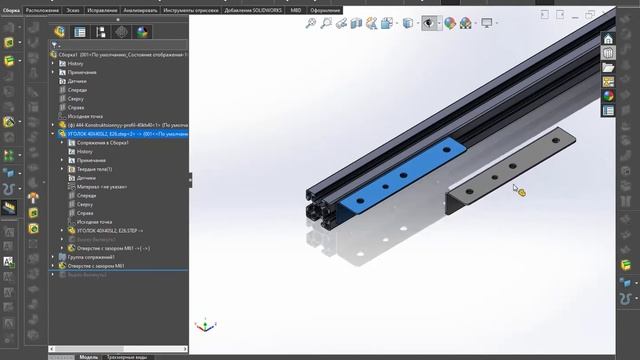Select the Твердые тела(1) folder

point(90,169)
